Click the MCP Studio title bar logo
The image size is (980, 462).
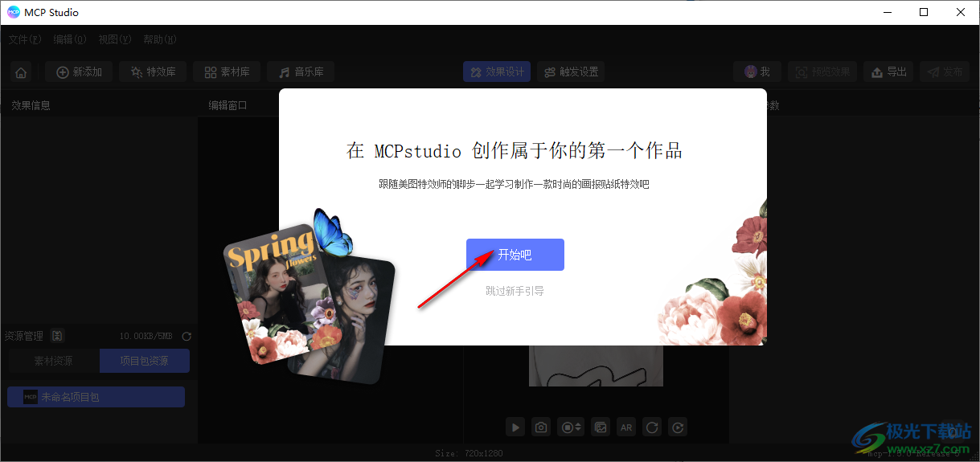14,12
